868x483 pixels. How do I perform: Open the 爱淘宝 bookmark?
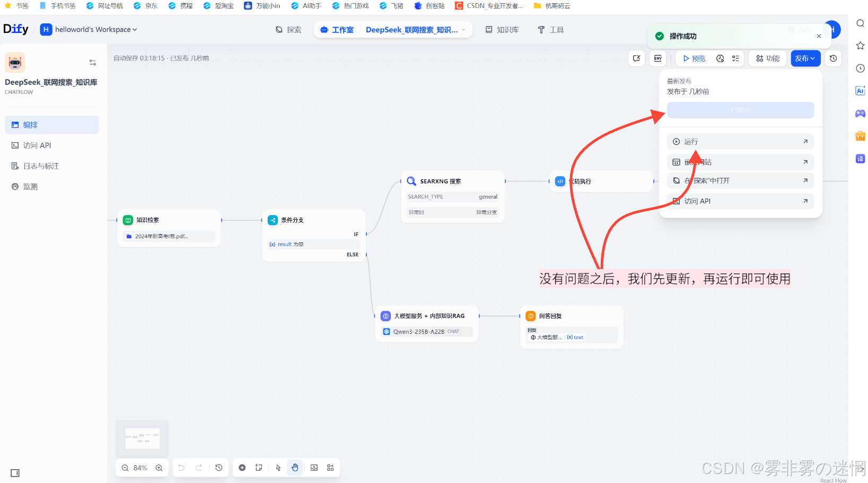tap(218, 6)
